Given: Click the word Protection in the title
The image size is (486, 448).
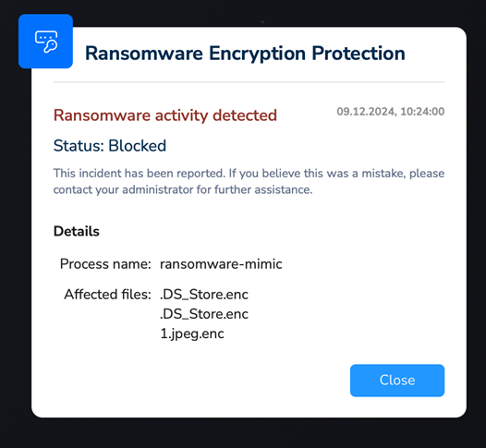Looking at the screenshot, I should [x=358, y=53].
